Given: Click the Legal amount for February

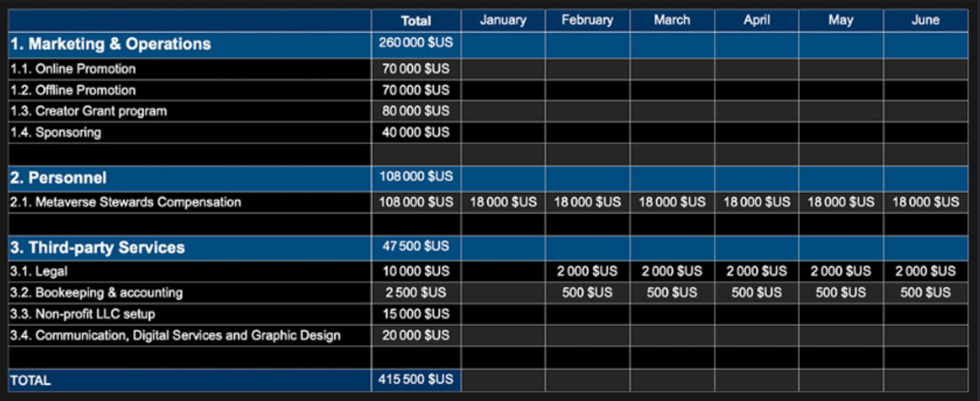Looking at the screenshot, I should pyautogui.click(x=587, y=271).
